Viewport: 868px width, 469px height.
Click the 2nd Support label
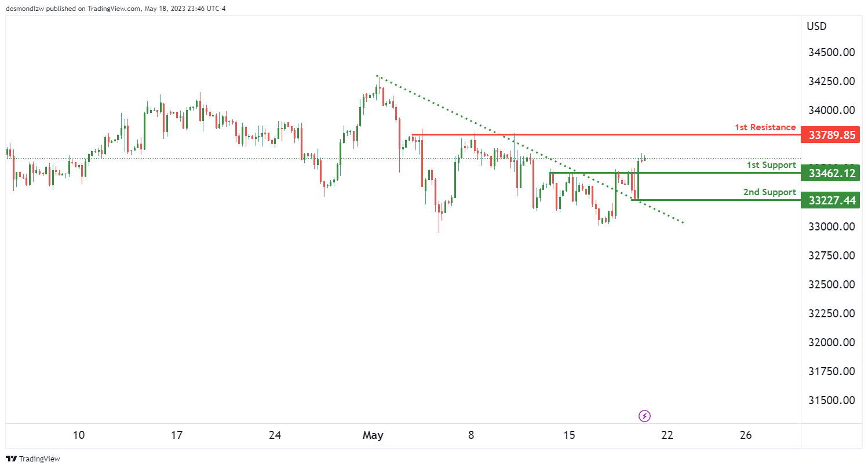(x=769, y=192)
